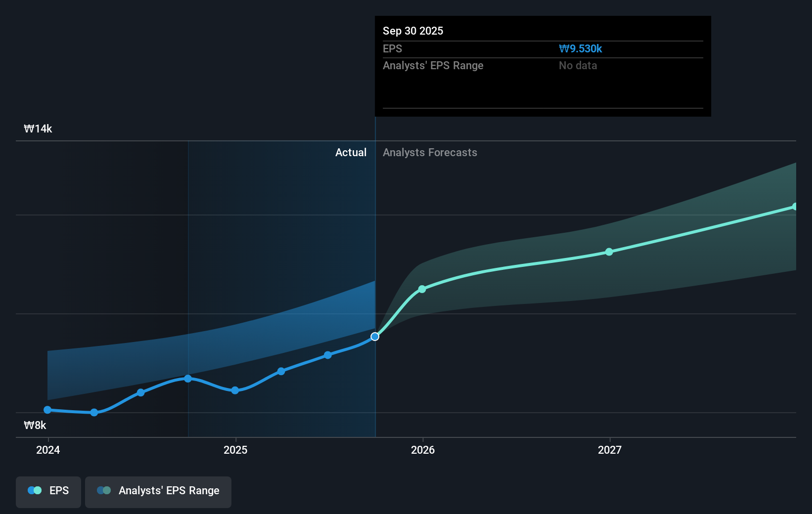Hide the EPS series via its legend chip
The image size is (812, 514).
pyautogui.click(x=48, y=491)
